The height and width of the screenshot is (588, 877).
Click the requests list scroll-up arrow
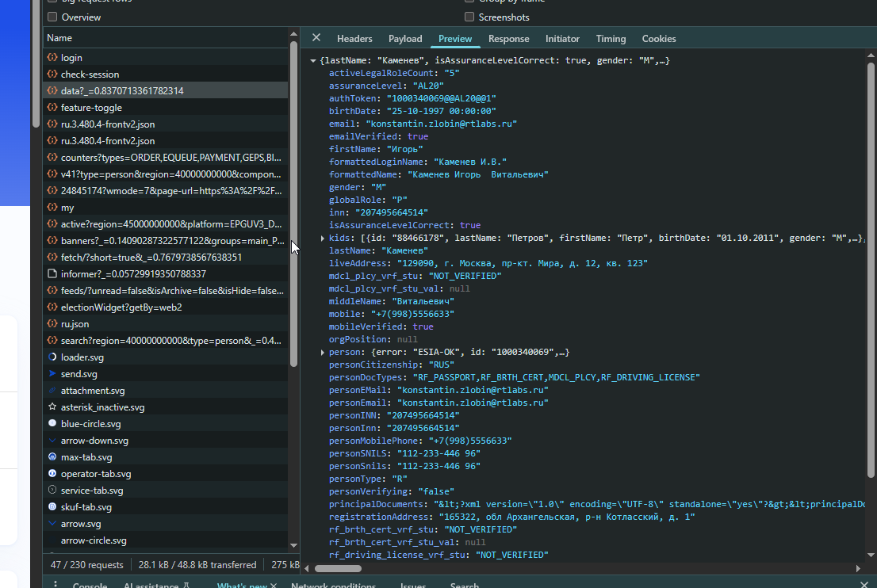[x=293, y=34]
